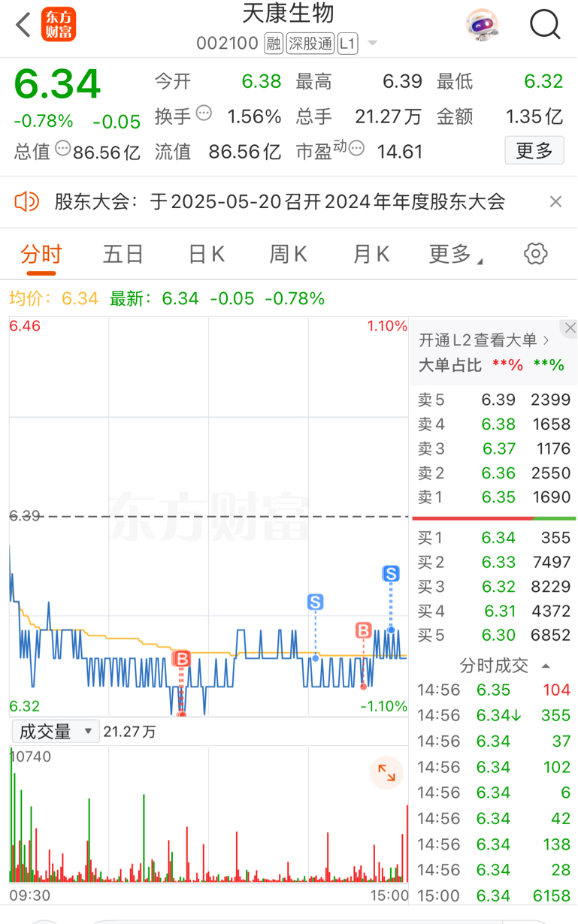Open chart settings gear icon
This screenshot has height=924, width=578.
pyautogui.click(x=536, y=254)
